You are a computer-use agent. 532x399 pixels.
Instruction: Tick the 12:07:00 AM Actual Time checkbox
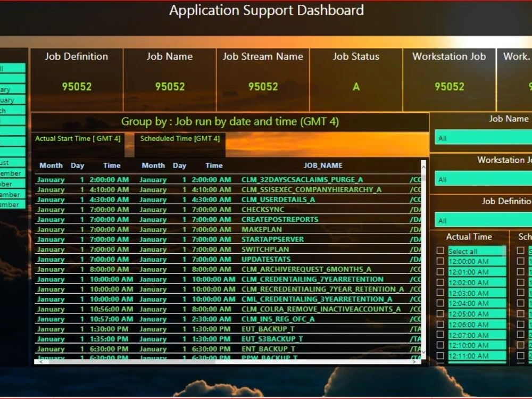point(440,335)
